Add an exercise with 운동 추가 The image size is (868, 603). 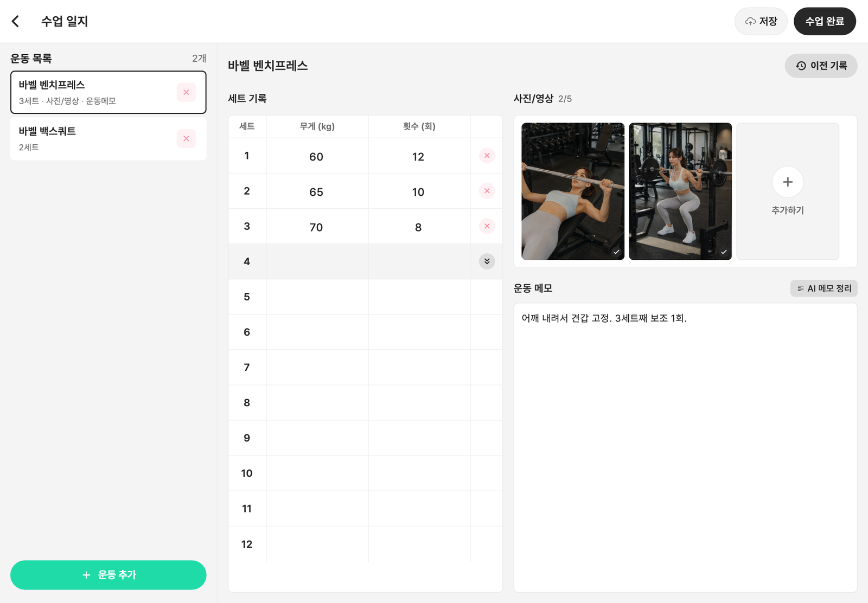click(108, 575)
